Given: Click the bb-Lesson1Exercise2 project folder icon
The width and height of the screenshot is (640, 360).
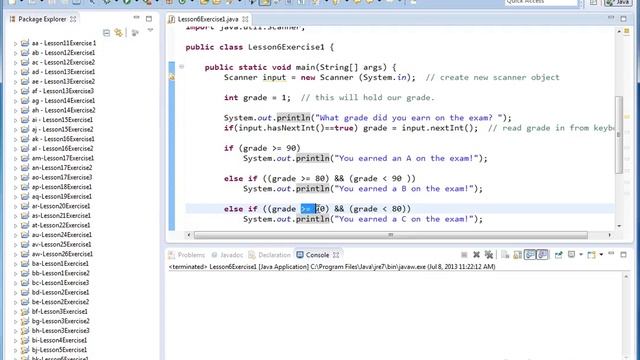Looking at the screenshot, I should tap(25, 273).
